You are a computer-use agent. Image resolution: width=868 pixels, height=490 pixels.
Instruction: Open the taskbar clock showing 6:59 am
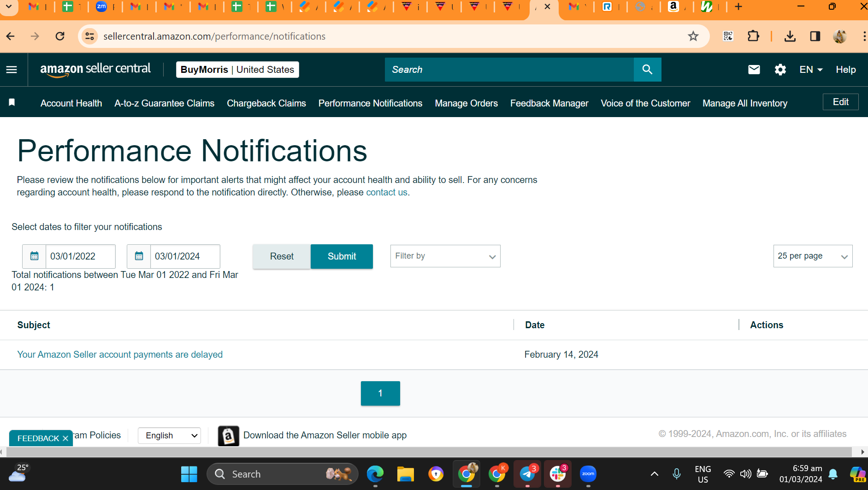pyautogui.click(x=801, y=474)
